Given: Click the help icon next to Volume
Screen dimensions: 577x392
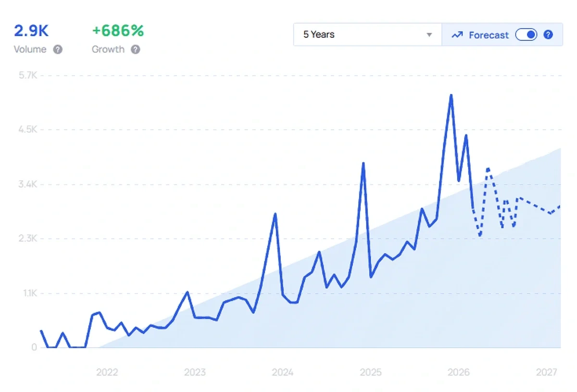Looking at the screenshot, I should (58, 49).
